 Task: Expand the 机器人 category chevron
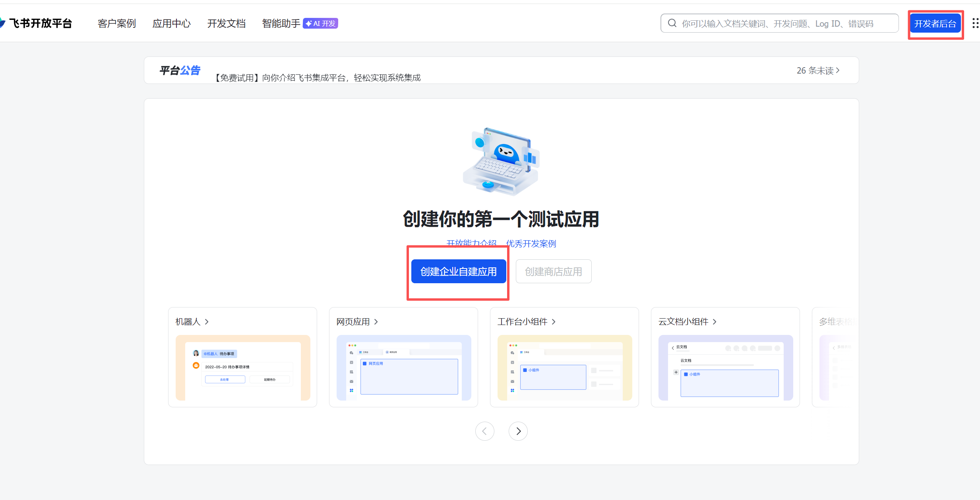(x=207, y=322)
